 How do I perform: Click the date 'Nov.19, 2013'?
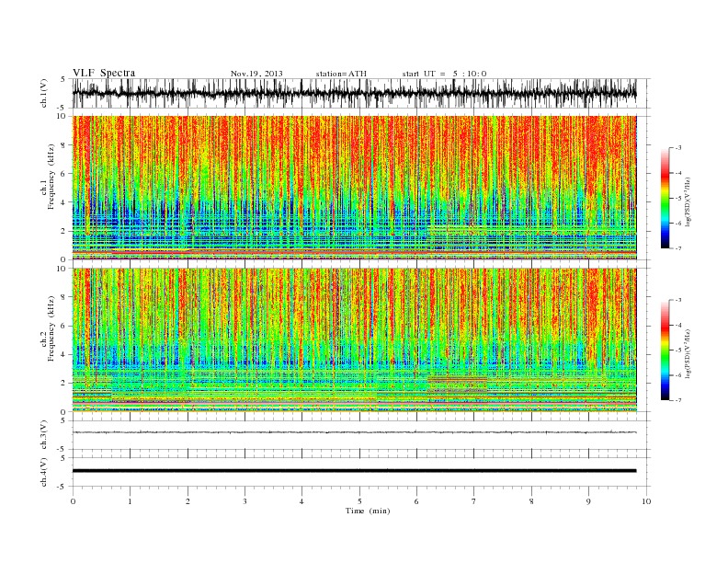pos(256,74)
